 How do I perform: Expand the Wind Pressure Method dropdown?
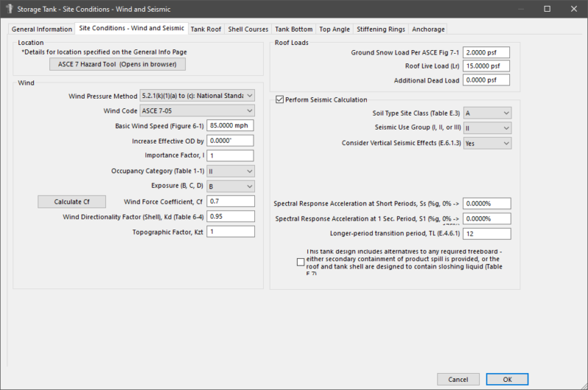pyautogui.click(x=197, y=96)
